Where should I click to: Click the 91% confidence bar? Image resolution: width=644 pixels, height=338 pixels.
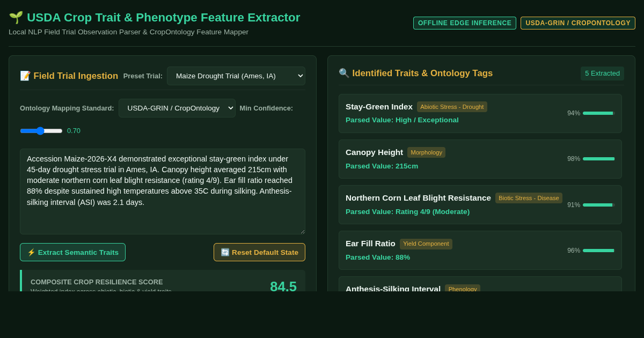(598, 204)
